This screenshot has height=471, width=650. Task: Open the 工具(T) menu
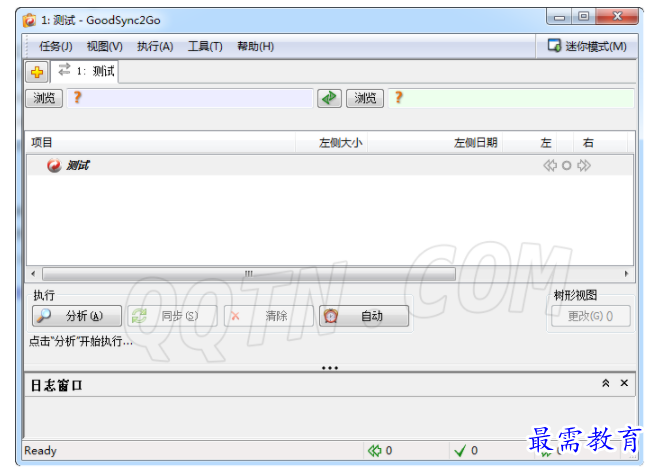[205, 46]
